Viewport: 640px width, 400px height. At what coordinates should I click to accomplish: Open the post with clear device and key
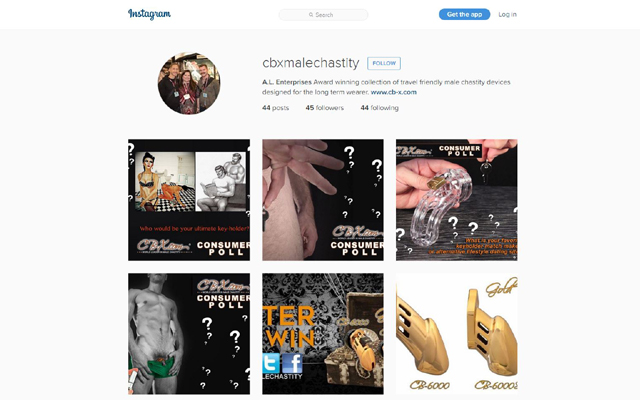tap(457, 200)
